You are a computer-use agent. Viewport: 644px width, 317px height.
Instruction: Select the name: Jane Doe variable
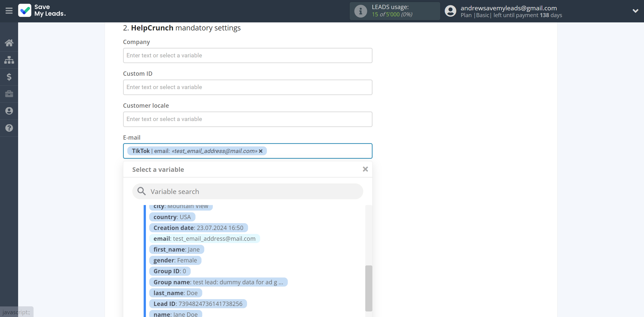click(x=175, y=314)
